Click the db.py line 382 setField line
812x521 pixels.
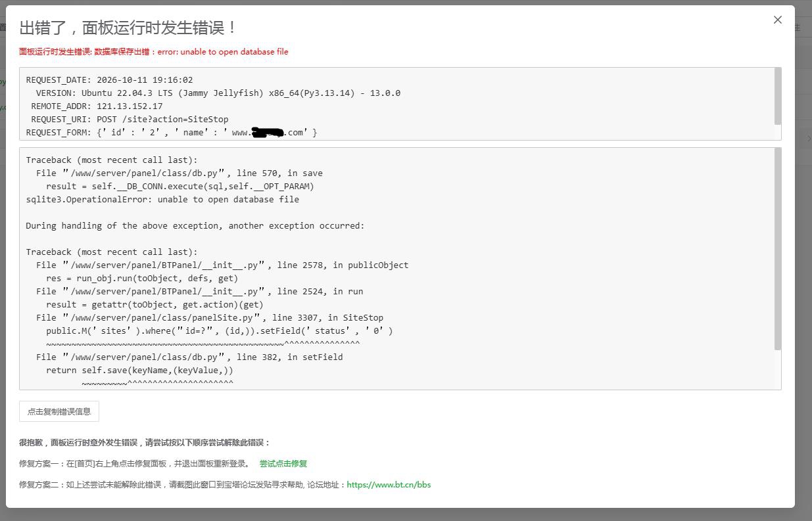pos(189,357)
